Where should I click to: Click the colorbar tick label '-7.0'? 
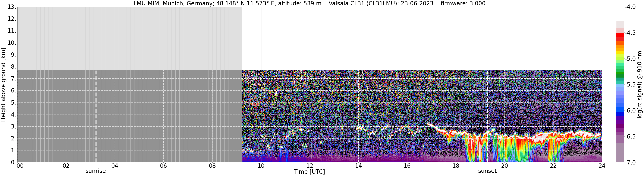[x=630, y=163]
